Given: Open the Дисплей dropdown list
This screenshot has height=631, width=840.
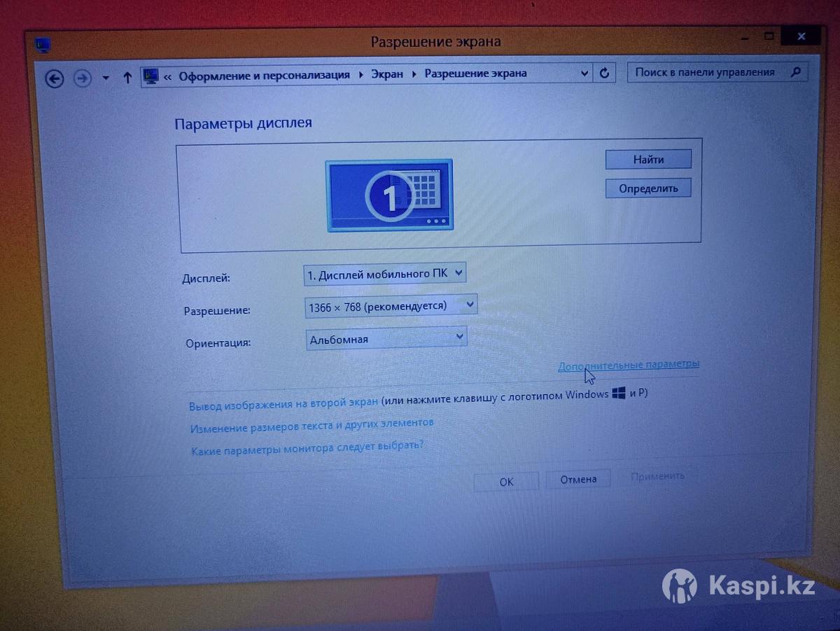Looking at the screenshot, I should pyautogui.click(x=385, y=275).
